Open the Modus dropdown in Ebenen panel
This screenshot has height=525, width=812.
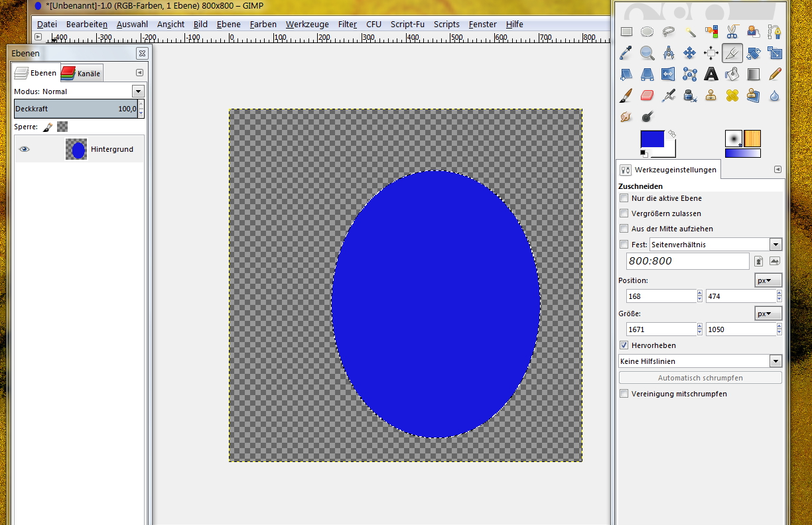point(138,91)
